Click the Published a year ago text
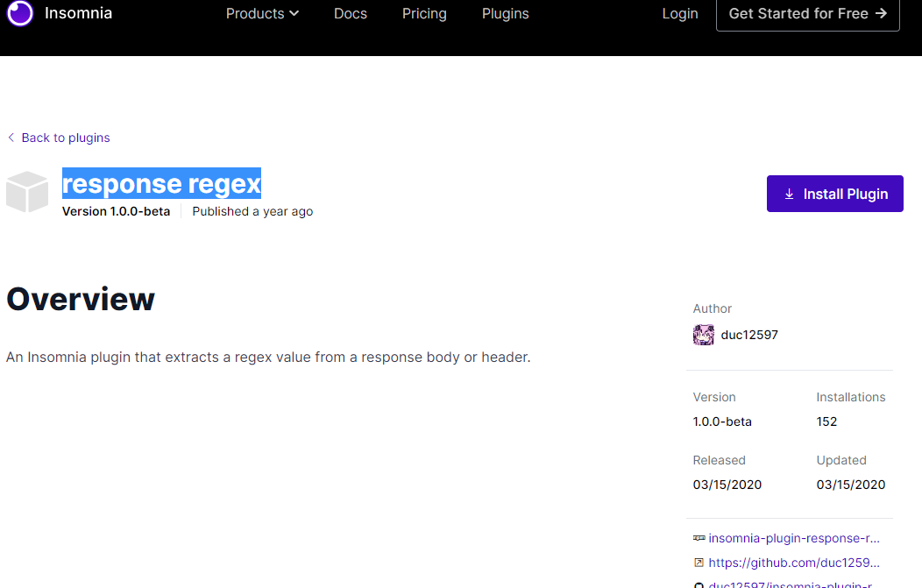Image resolution: width=922 pixels, height=588 pixels. [x=252, y=211]
